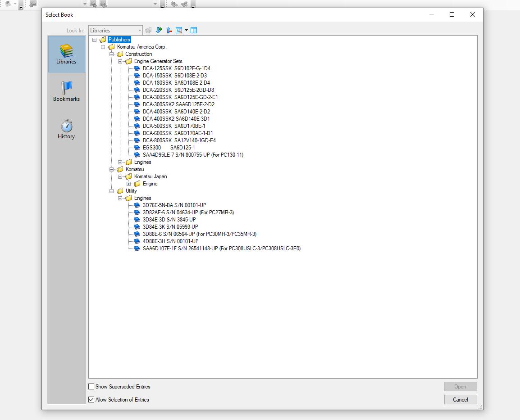This screenshot has width=520, height=420.
Task: Open dropdown arrow next to search view icon
Action: click(187, 30)
